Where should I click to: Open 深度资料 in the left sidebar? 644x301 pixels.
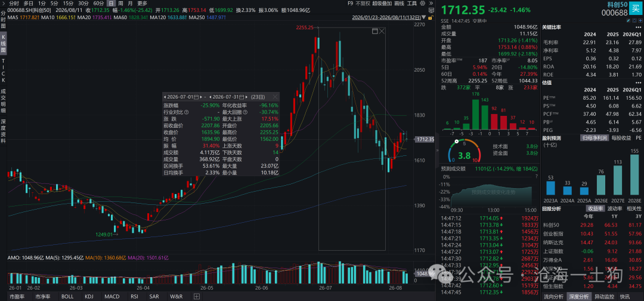(x=4, y=131)
